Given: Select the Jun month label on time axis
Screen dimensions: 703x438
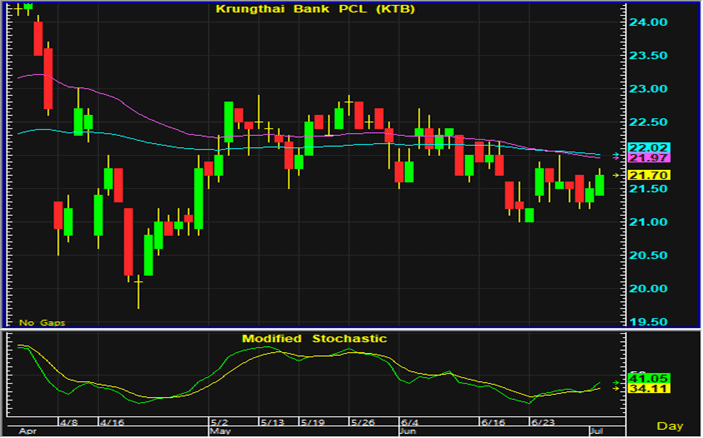Looking at the screenshot, I should point(408,432).
